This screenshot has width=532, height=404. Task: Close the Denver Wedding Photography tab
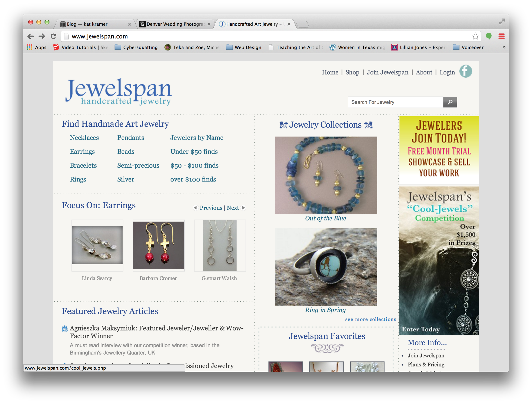pos(209,24)
